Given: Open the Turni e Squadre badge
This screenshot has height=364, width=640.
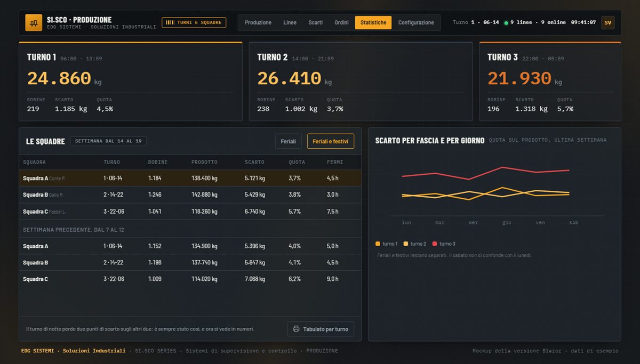Looking at the screenshot, I should point(194,22).
